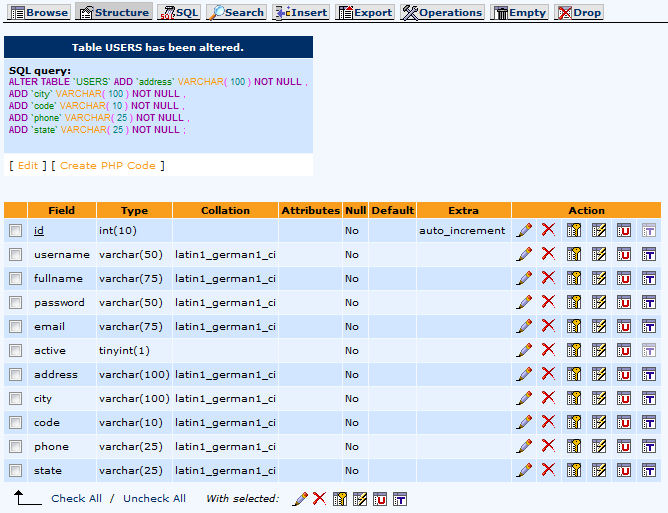Edit the state field using pencil icon
The width and height of the screenshot is (668, 513).
pyautogui.click(x=524, y=471)
